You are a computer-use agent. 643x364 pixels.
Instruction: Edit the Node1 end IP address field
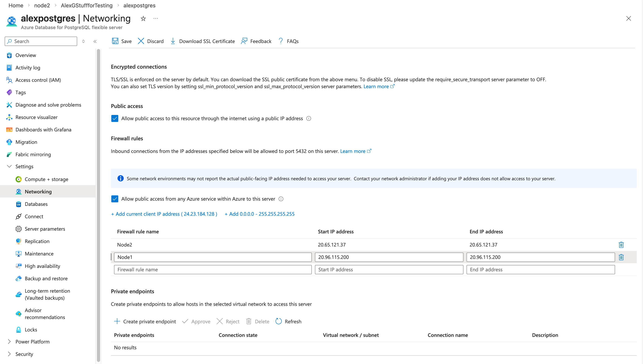541,257
